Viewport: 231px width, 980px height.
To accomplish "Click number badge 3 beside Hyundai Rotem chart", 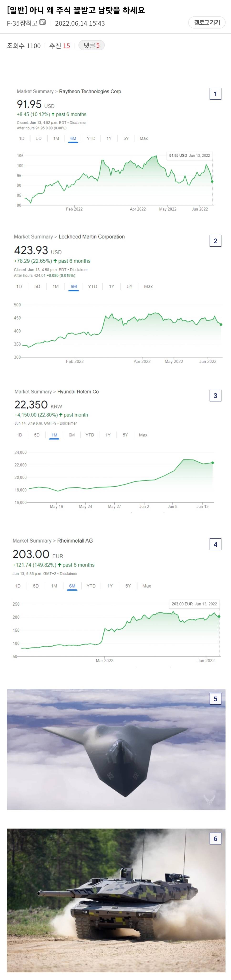I will coord(216,396).
